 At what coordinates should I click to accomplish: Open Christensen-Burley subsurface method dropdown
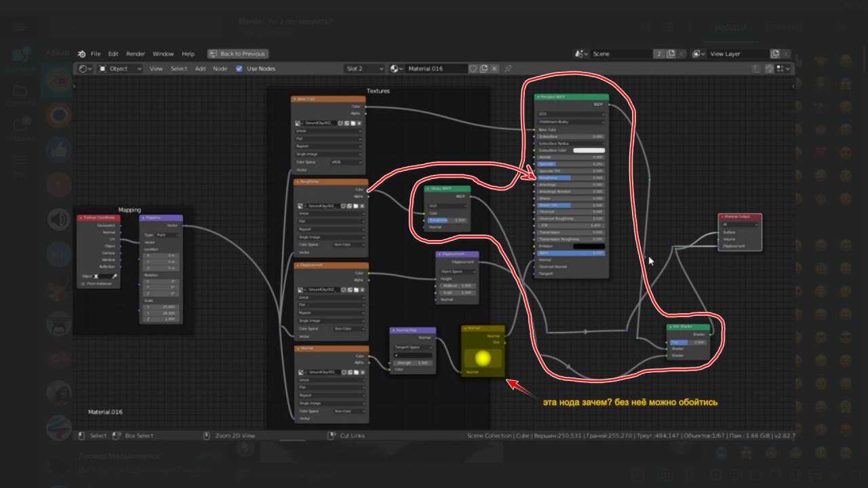coord(571,122)
